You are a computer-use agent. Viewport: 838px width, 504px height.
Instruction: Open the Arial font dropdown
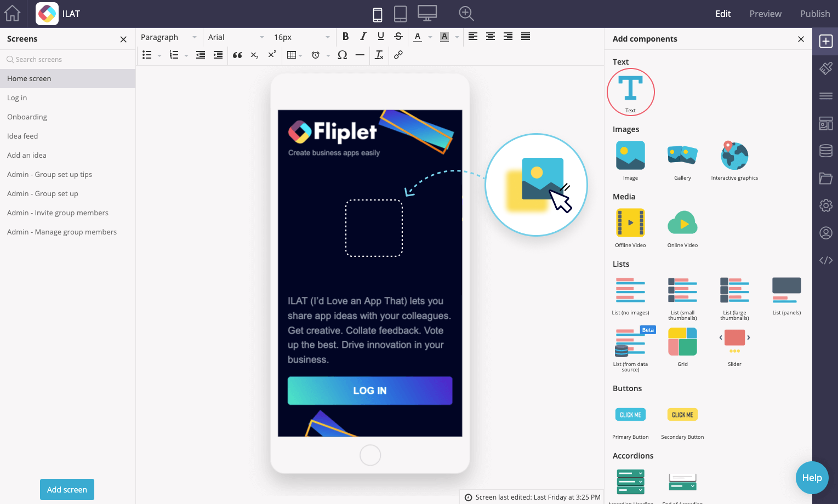point(236,37)
